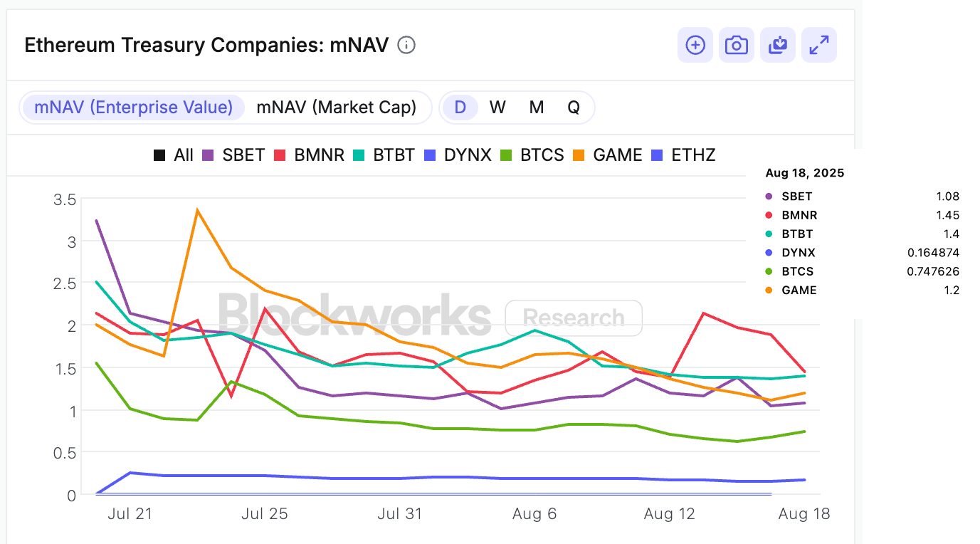Image resolution: width=980 pixels, height=544 pixels.
Task: Select the All legend option
Action: point(174,155)
